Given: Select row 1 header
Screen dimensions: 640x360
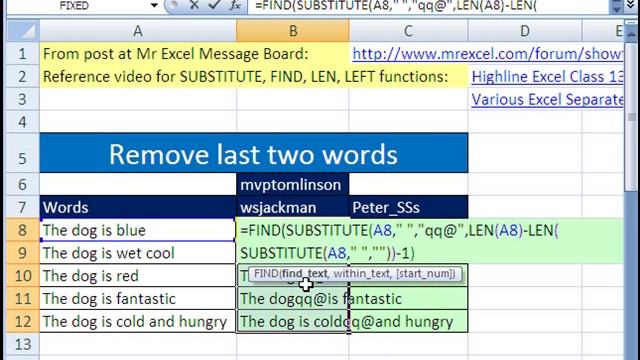Looking at the screenshot, I should 23,54.
